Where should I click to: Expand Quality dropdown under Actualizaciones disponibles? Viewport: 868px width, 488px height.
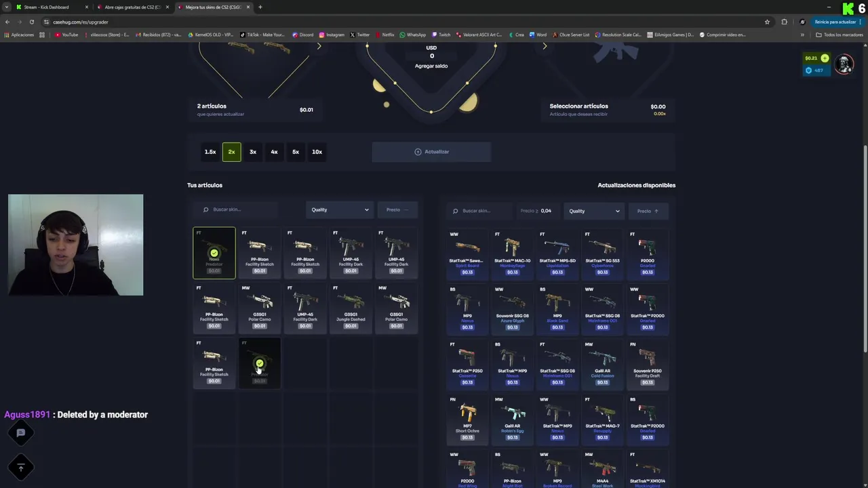pos(593,211)
